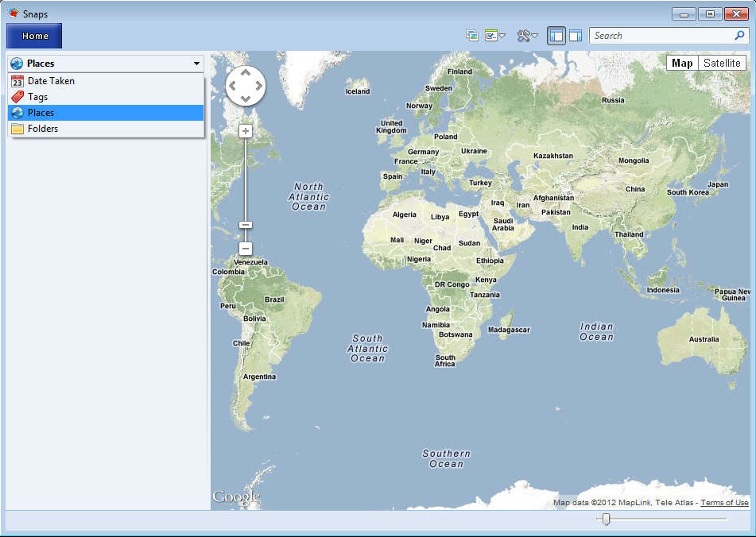Open the checklist options dropdown arrow
This screenshot has height=537, width=756.
click(502, 37)
